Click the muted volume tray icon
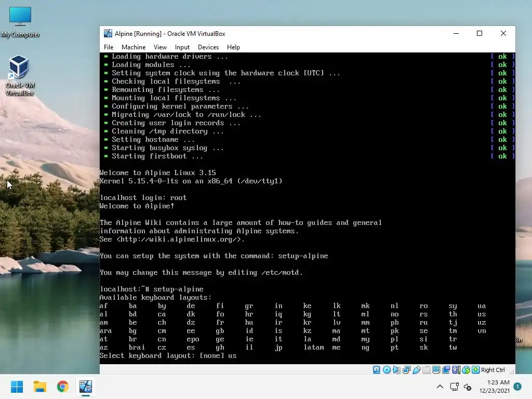532x399 pixels. (468, 387)
